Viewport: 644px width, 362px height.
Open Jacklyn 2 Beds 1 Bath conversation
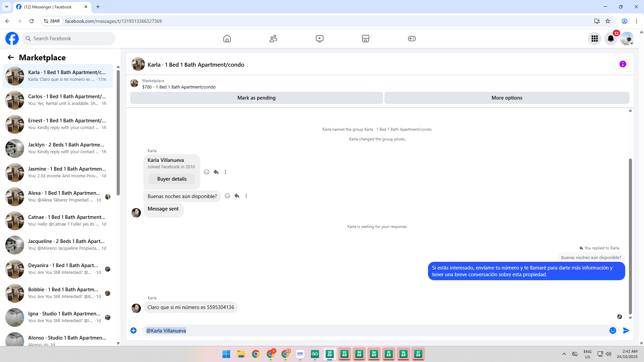coord(58,148)
